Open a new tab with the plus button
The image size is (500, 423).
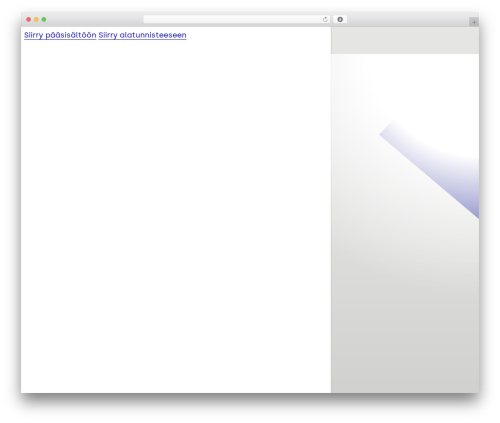tap(474, 22)
